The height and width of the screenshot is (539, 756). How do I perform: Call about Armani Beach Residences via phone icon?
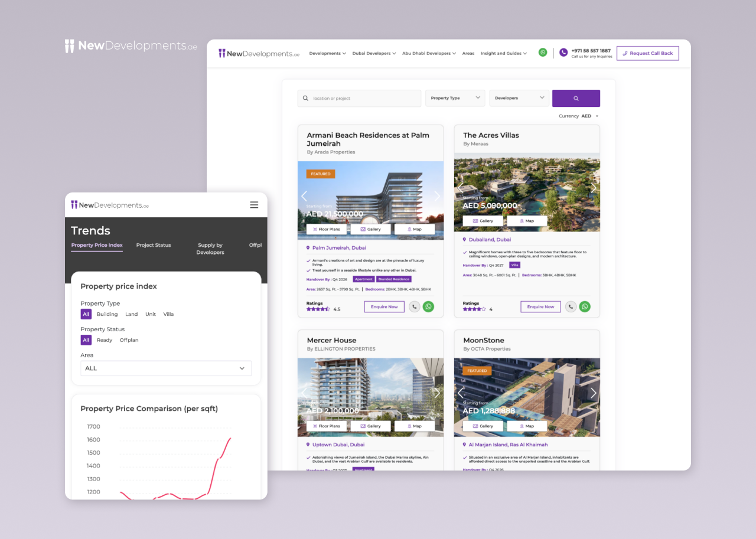414,306
